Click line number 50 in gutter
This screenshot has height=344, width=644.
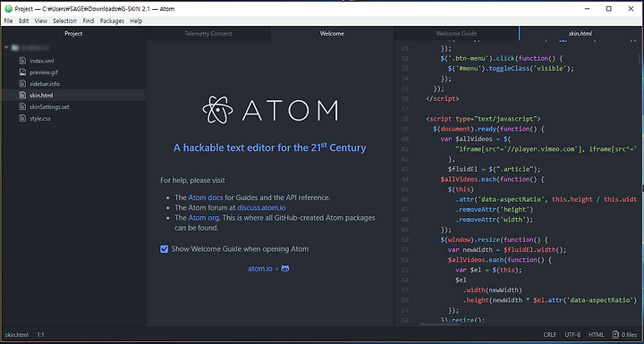pos(404,239)
